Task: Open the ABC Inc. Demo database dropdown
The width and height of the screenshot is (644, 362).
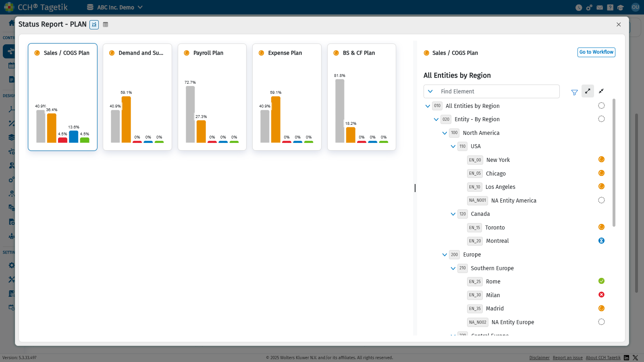Action: pos(115,7)
